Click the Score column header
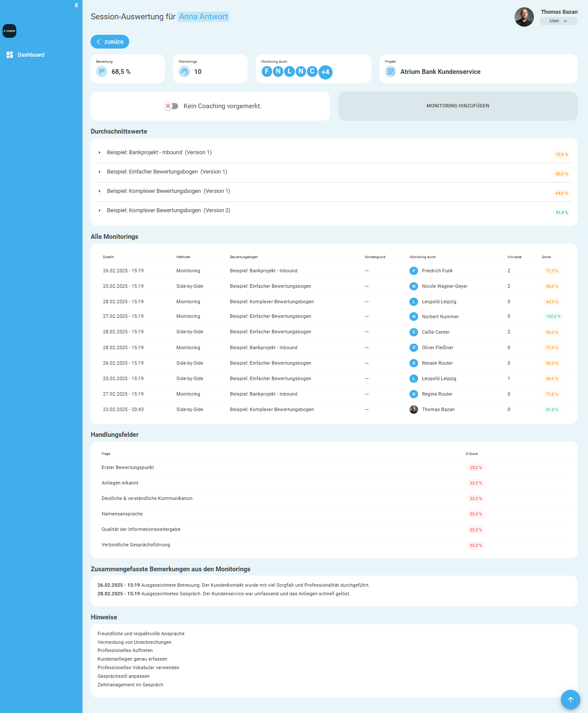Screen dimensions: 588x713 click(546, 257)
